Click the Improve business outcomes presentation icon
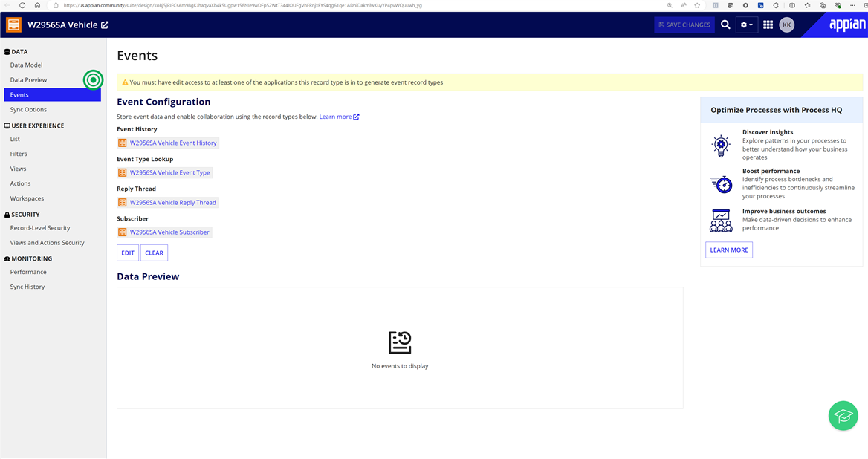Viewport: 868px width, 459px height. [721, 221]
